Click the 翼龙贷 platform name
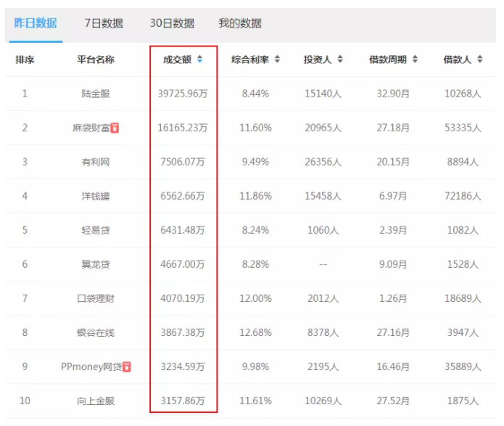The width and height of the screenshot is (504, 426). pyautogui.click(x=96, y=264)
